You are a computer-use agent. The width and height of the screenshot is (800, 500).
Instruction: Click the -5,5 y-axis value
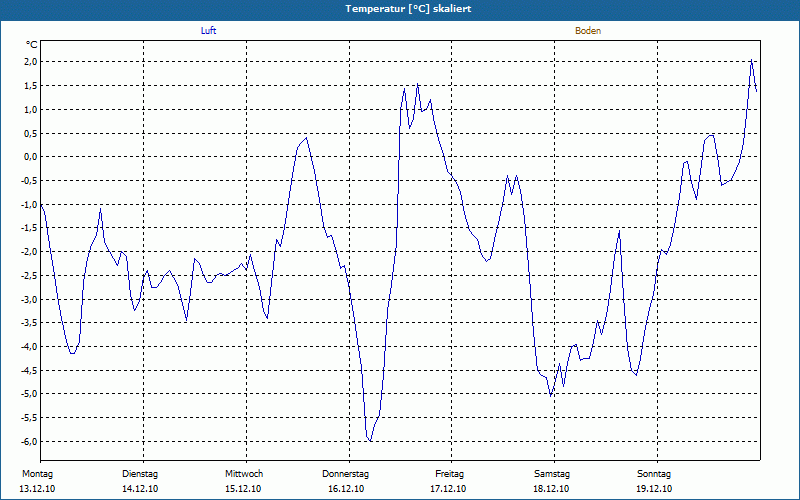coord(30,418)
